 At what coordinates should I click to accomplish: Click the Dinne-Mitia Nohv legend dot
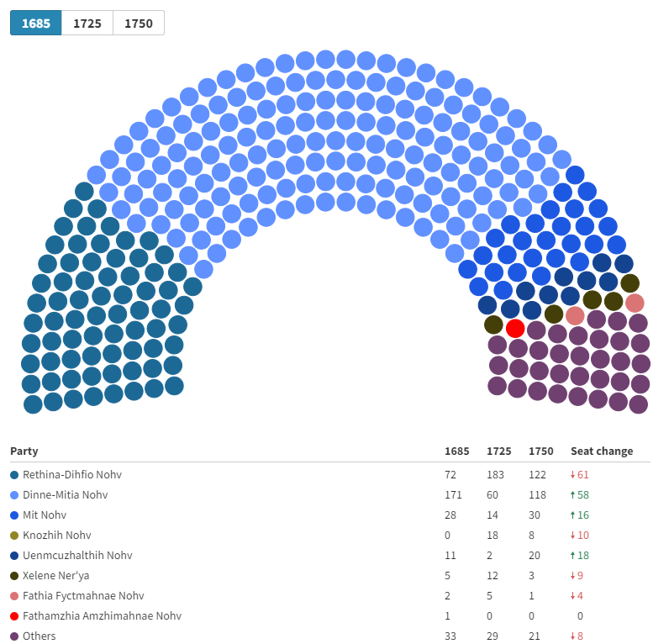click(x=14, y=495)
